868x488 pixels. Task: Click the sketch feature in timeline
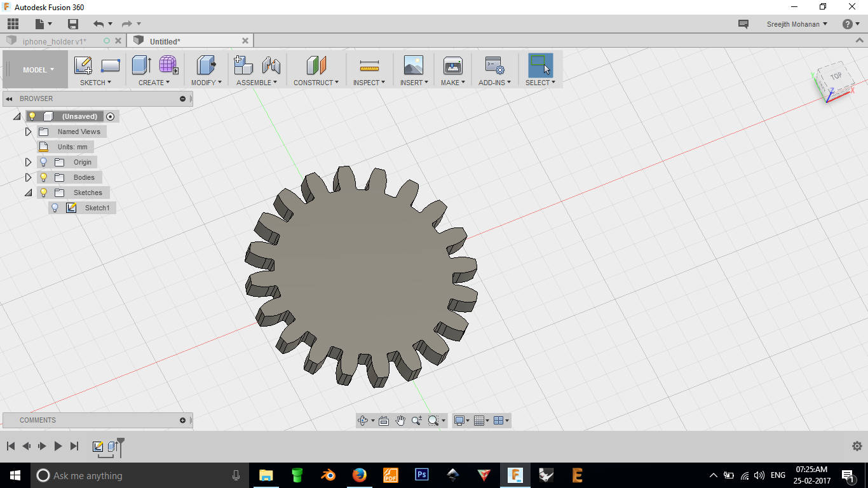pos(98,446)
